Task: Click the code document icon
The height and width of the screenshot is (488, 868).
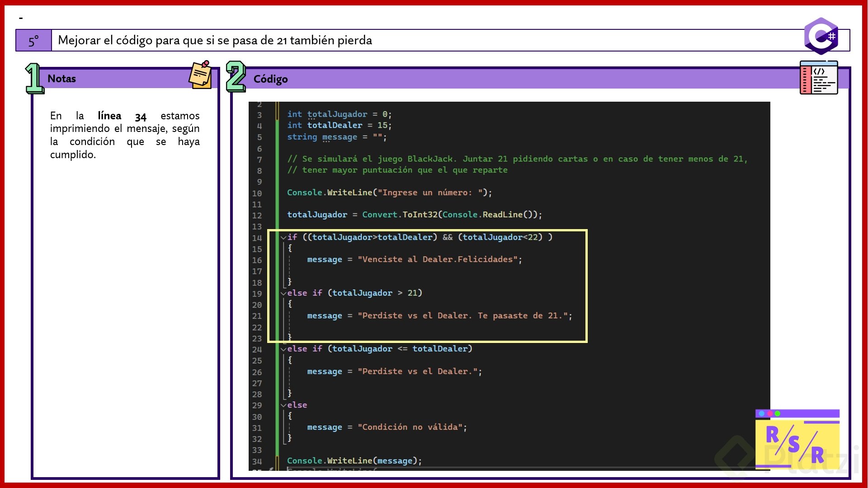Action: point(818,78)
